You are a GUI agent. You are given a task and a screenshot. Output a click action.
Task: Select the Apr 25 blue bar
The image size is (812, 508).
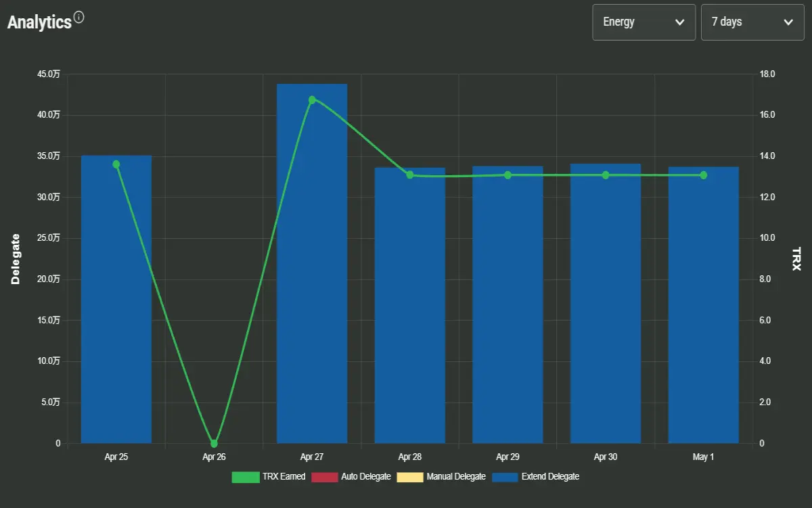click(116, 300)
